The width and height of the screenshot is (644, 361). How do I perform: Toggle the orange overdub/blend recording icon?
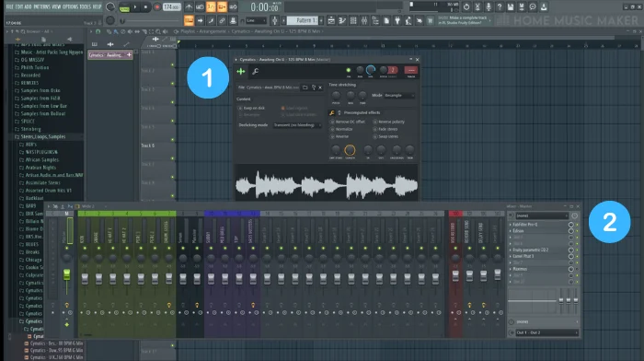pos(222,7)
